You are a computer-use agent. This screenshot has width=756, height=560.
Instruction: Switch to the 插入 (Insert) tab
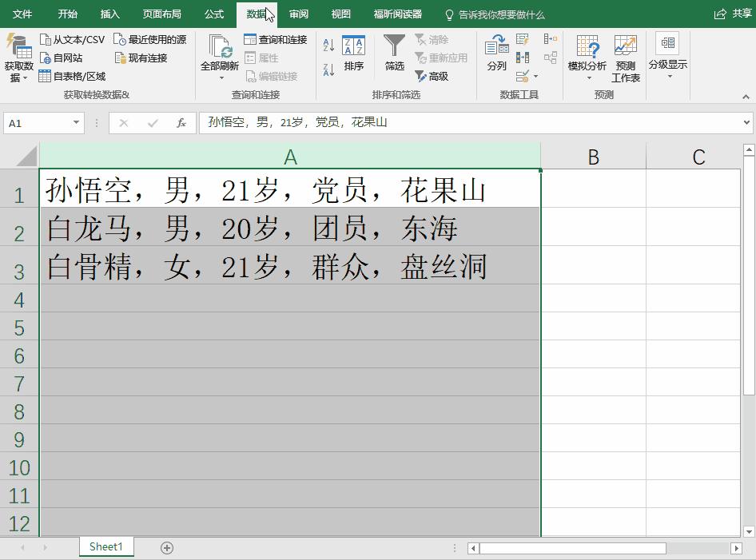[109, 14]
